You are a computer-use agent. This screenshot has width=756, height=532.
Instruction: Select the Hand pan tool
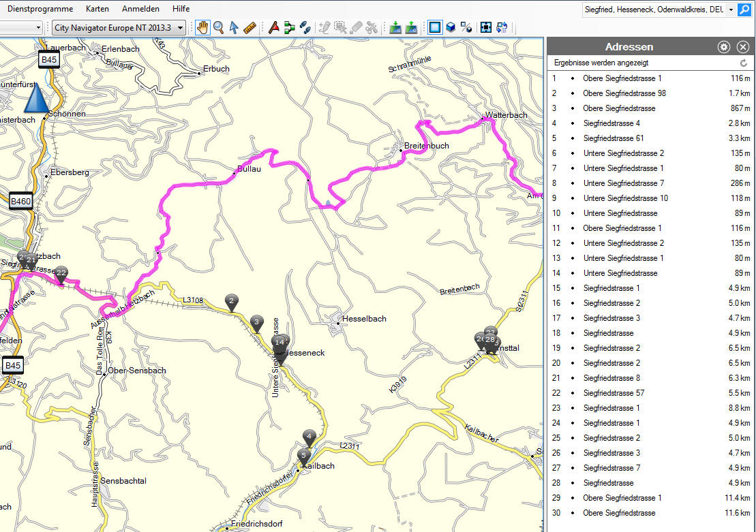202,27
